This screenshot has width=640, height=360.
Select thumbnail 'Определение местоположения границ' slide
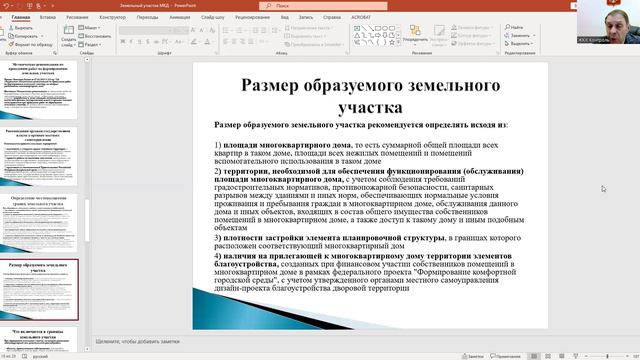click(38, 223)
